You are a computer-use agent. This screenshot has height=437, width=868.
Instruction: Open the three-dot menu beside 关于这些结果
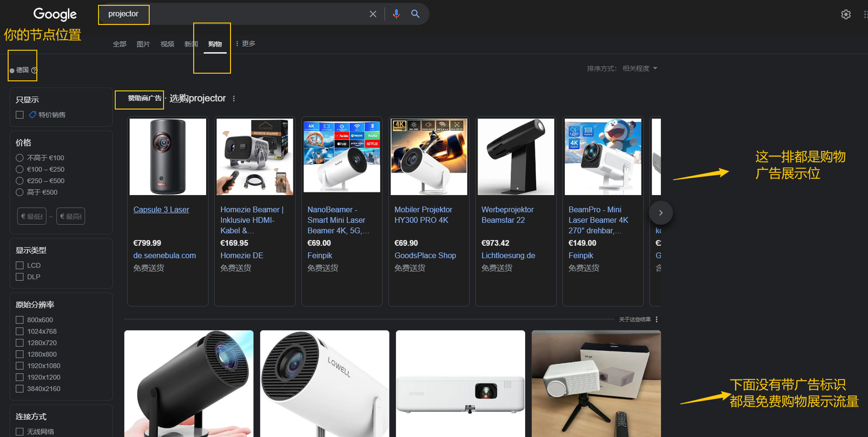656,319
